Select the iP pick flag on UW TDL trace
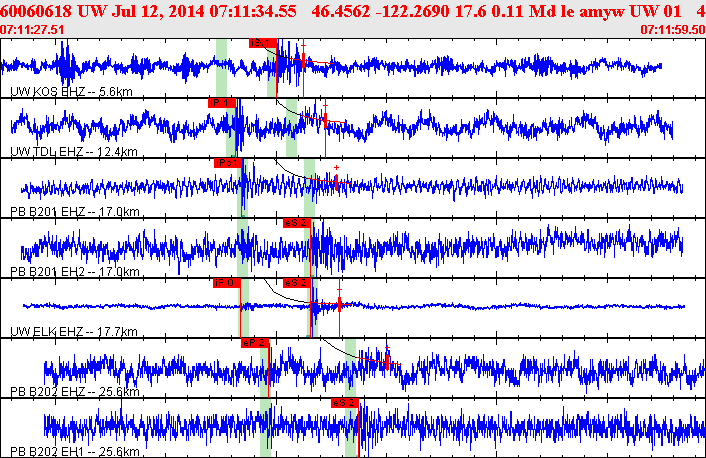The height and width of the screenshot is (458, 706). pyautogui.click(x=221, y=102)
